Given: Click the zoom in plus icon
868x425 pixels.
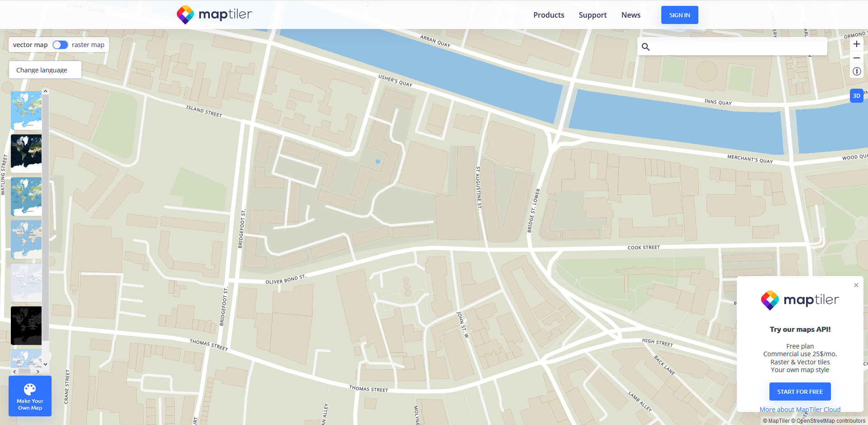Looking at the screenshot, I should pos(856,44).
